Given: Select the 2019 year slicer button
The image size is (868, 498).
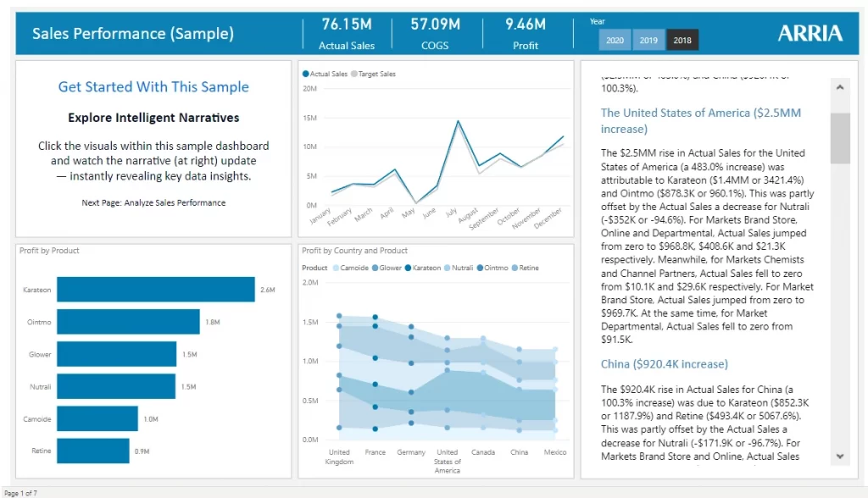Looking at the screenshot, I should 648,40.
